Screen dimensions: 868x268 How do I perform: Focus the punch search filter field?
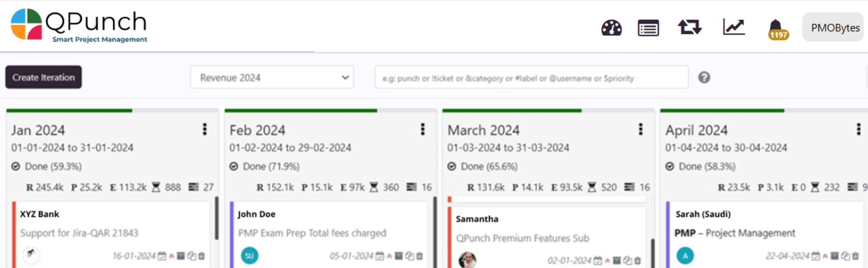click(x=531, y=78)
